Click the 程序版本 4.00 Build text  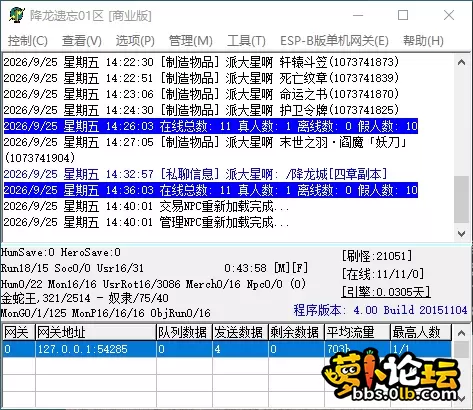(380, 310)
